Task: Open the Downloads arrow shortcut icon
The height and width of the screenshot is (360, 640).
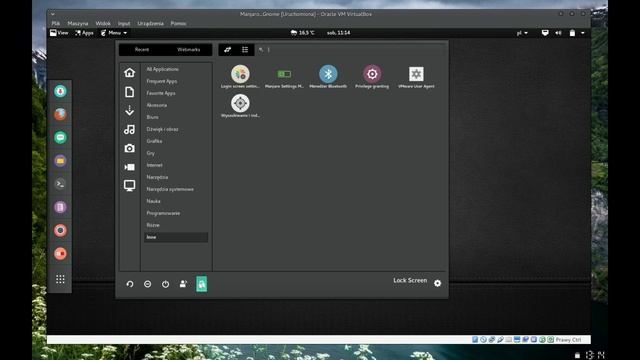Action: [x=129, y=110]
